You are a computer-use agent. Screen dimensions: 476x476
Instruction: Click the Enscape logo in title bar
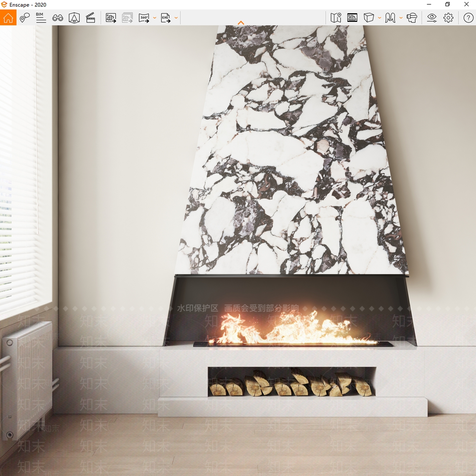tap(4, 4)
